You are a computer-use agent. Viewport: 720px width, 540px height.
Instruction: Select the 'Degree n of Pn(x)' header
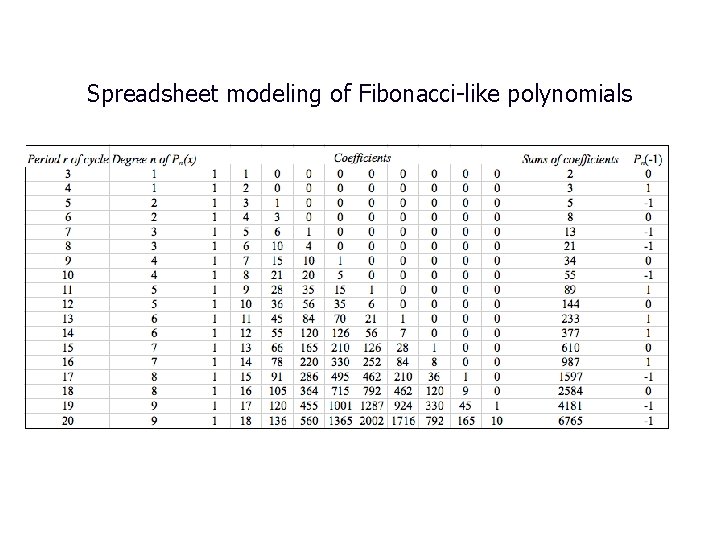pos(154,159)
